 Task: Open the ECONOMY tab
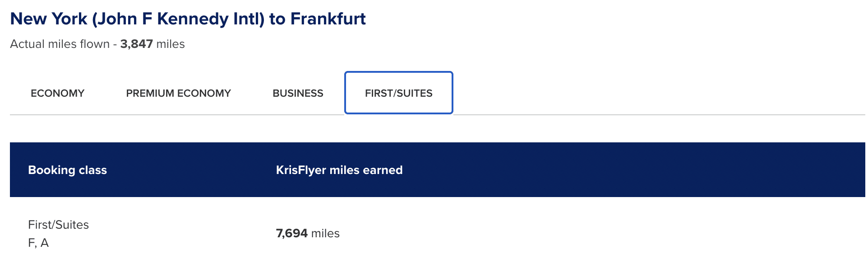[57, 93]
